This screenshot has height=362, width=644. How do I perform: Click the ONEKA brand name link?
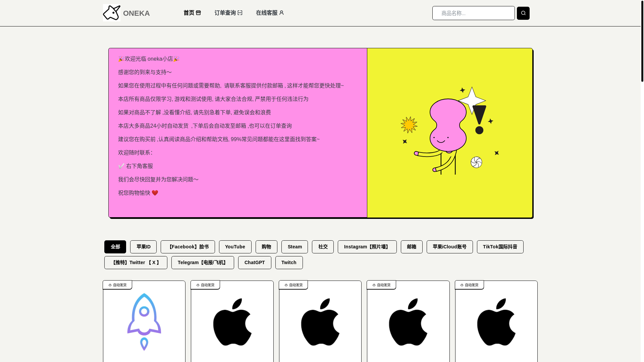(x=136, y=13)
